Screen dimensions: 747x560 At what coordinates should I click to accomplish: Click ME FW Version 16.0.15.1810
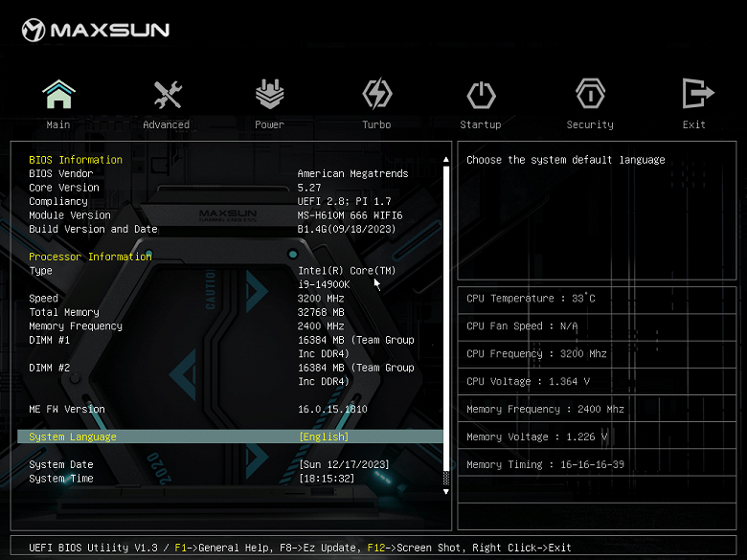pos(332,409)
